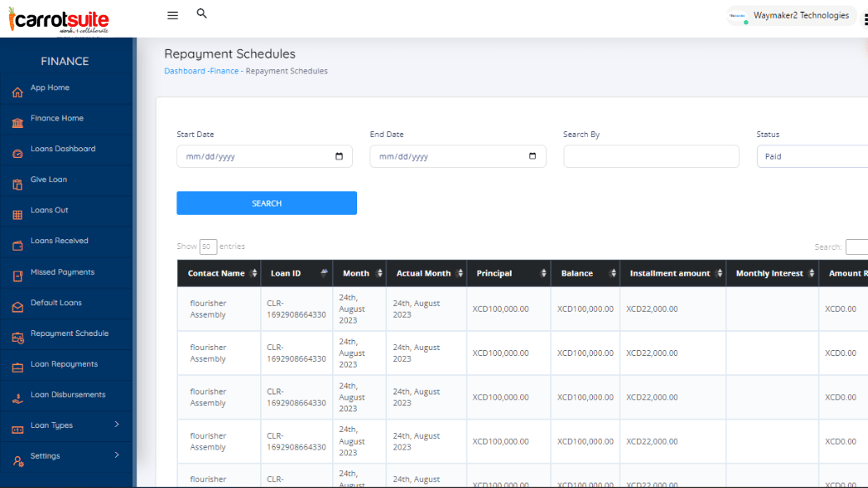Go to Loans Received menu item
868x488 pixels.
coord(59,241)
